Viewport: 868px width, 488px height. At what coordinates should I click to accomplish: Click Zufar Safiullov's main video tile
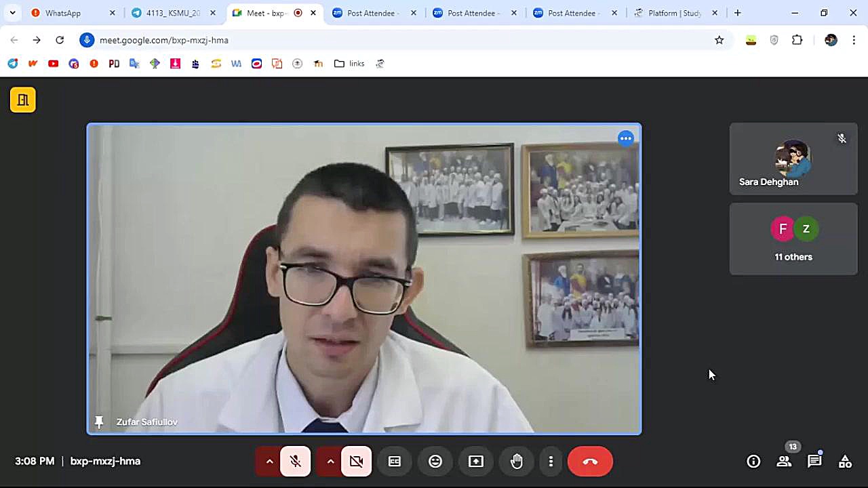pyautogui.click(x=364, y=279)
